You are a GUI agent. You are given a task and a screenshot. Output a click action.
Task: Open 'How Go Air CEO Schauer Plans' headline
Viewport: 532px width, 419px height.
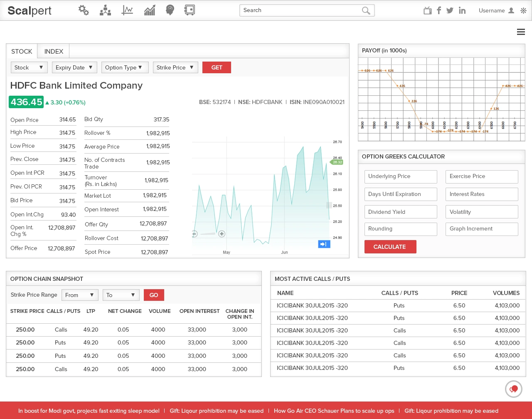334,411
